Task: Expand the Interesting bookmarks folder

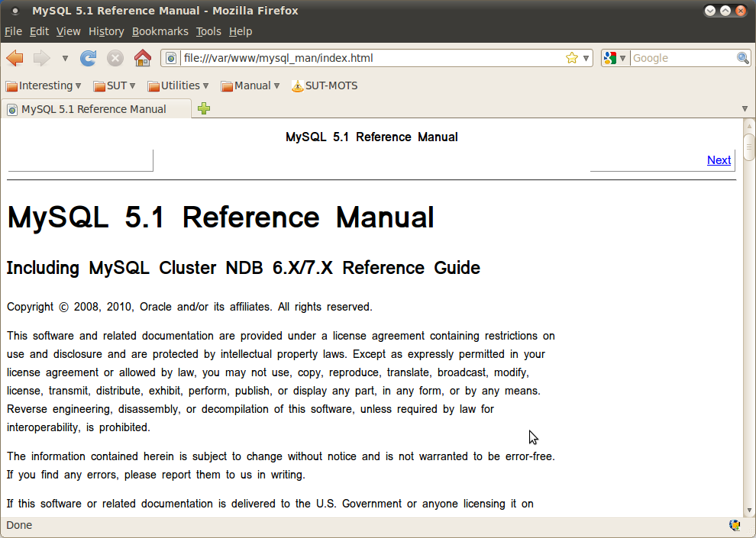Action: tap(43, 85)
